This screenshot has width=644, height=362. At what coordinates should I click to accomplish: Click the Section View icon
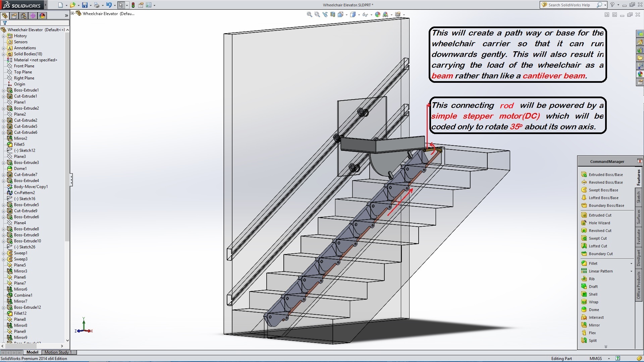332,14
